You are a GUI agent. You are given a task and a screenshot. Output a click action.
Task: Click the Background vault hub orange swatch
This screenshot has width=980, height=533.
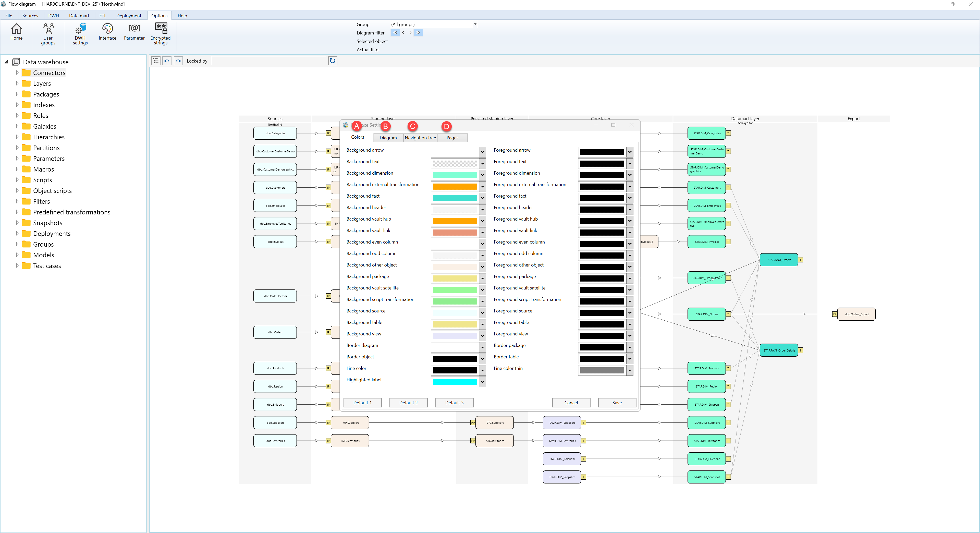(455, 221)
